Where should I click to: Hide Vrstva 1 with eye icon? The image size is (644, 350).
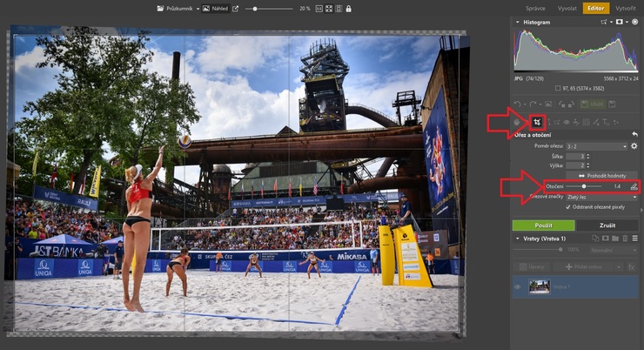519,286
